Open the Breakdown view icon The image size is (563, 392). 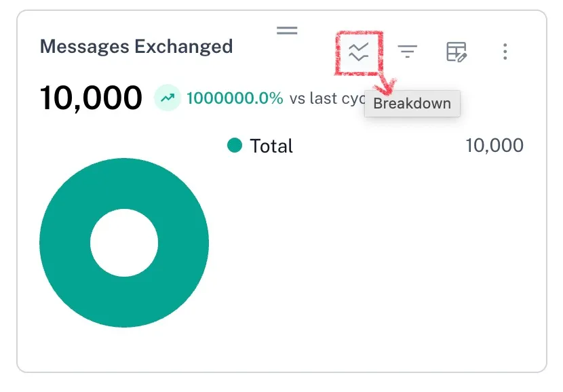[x=358, y=52]
